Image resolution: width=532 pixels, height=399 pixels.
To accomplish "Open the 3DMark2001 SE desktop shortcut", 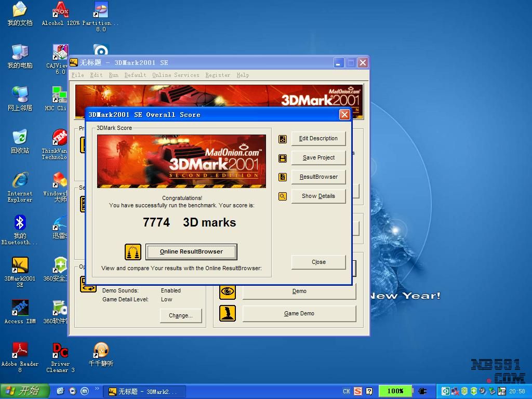I will point(20,265).
